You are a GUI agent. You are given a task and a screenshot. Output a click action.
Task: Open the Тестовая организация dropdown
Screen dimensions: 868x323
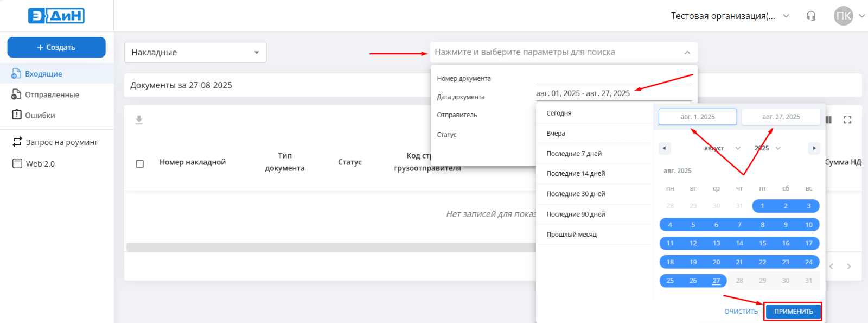tap(730, 16)
